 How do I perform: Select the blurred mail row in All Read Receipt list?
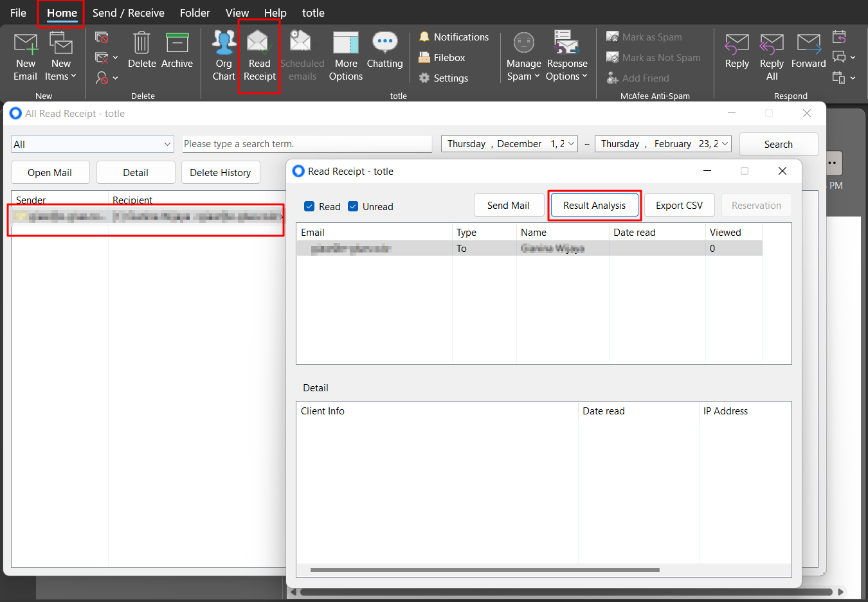(147, 217)
